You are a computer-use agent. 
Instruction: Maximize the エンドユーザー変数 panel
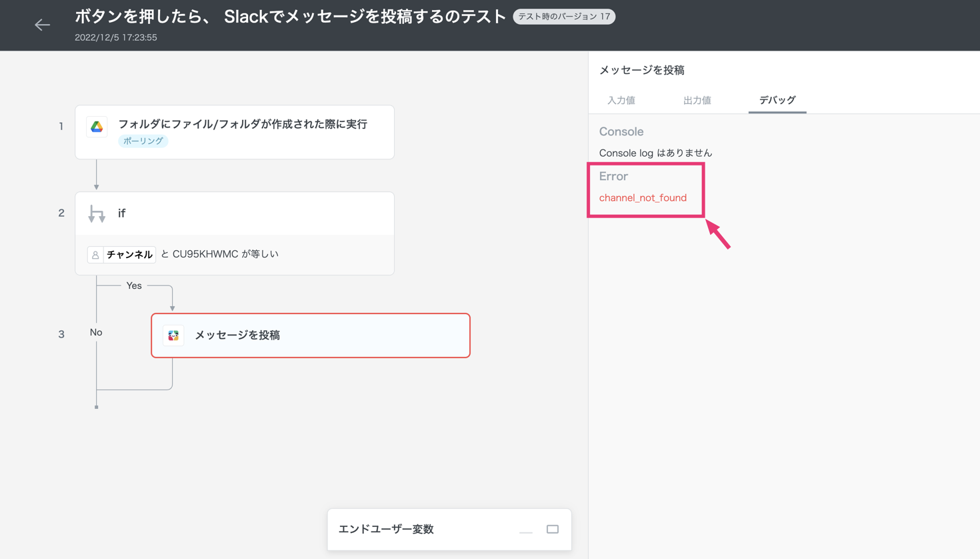click(x=553, y=529)
